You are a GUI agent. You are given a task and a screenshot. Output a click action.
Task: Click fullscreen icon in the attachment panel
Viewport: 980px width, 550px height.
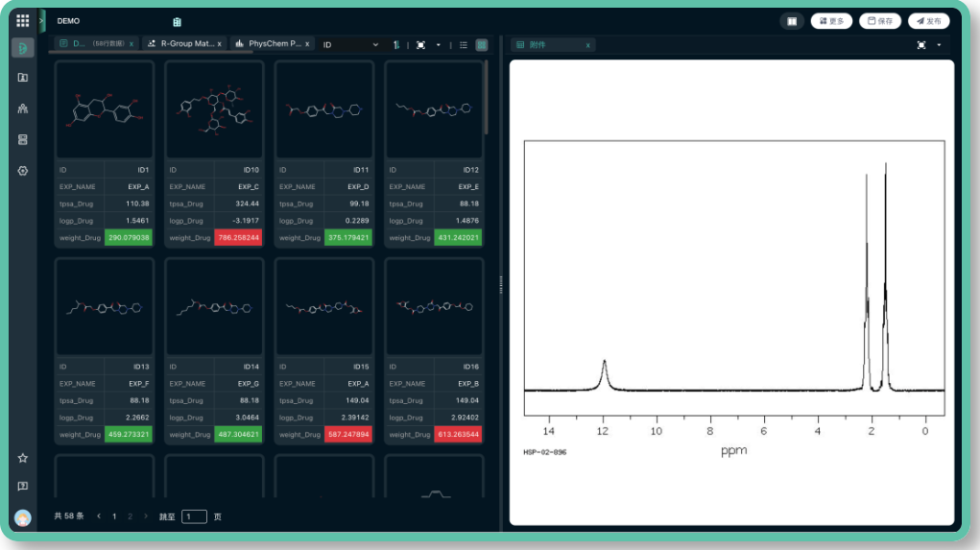pyautogui.click(x=921, y=45)
